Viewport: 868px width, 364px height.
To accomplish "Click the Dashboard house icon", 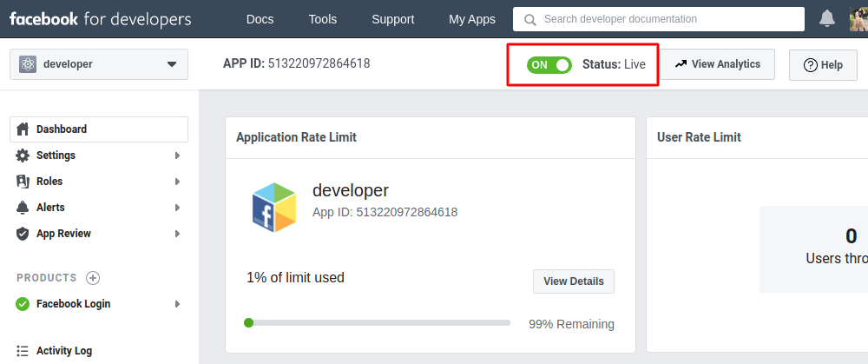I will [23, 129].
